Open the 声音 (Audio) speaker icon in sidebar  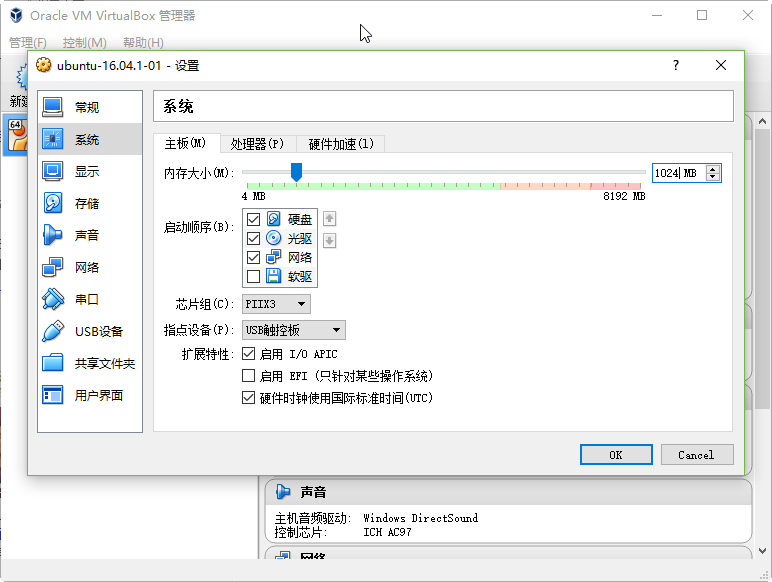point(53,235)
